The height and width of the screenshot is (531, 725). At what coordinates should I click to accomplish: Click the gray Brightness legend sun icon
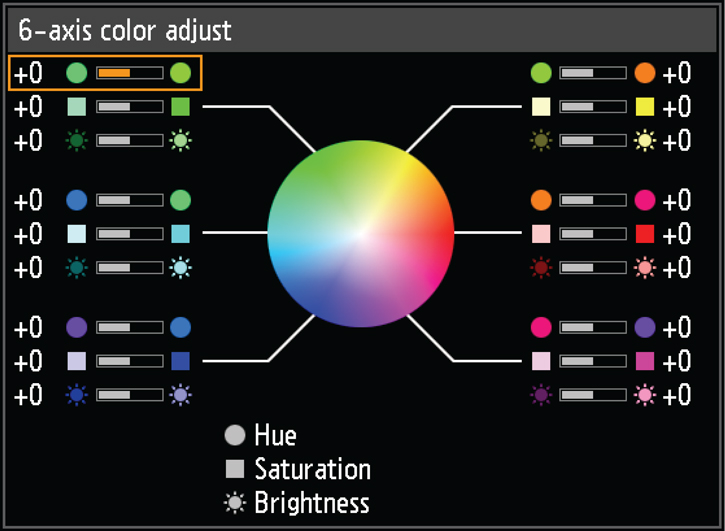click(x=235, y=502)
